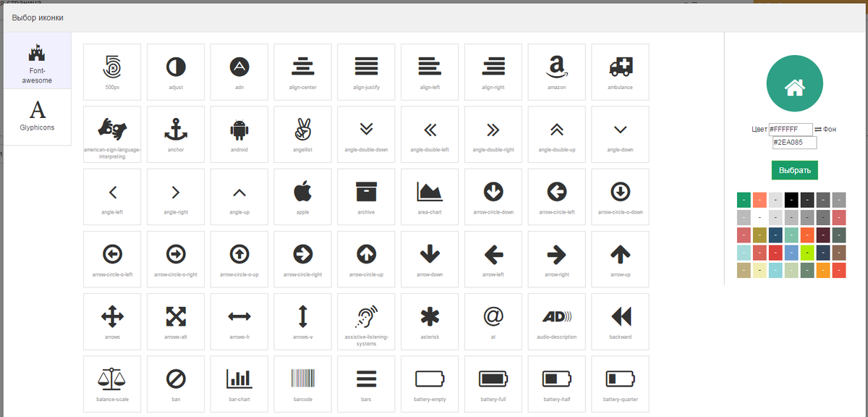Choose the adjust icon tile
Screen dimensions: 868x417
(176, 72)
